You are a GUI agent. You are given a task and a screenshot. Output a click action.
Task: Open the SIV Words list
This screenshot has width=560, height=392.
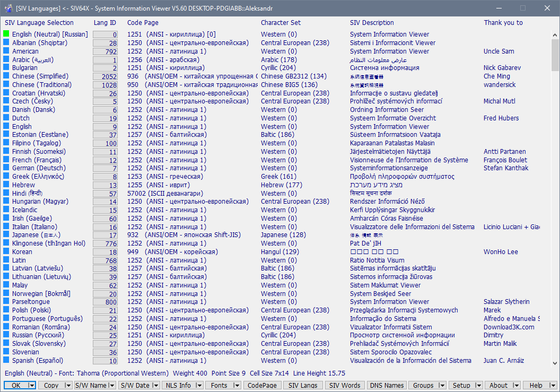345,385
